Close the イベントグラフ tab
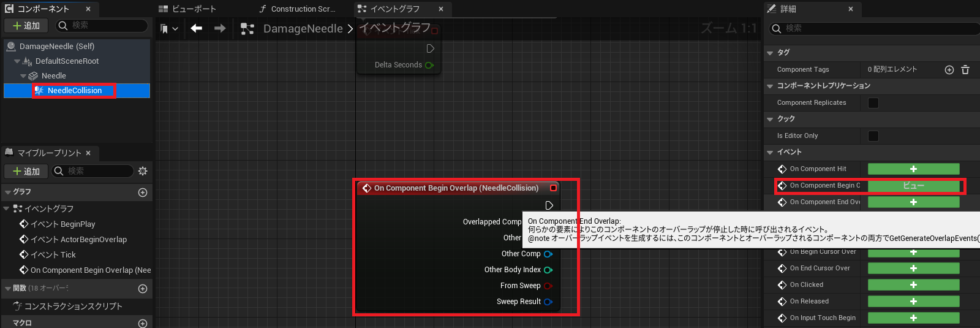980x328 pixels. coord(441,9)
